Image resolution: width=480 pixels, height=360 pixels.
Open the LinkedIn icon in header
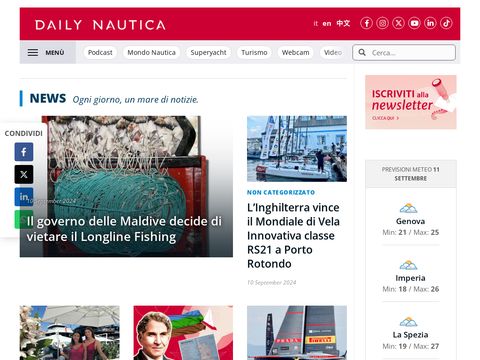point(430,23)
